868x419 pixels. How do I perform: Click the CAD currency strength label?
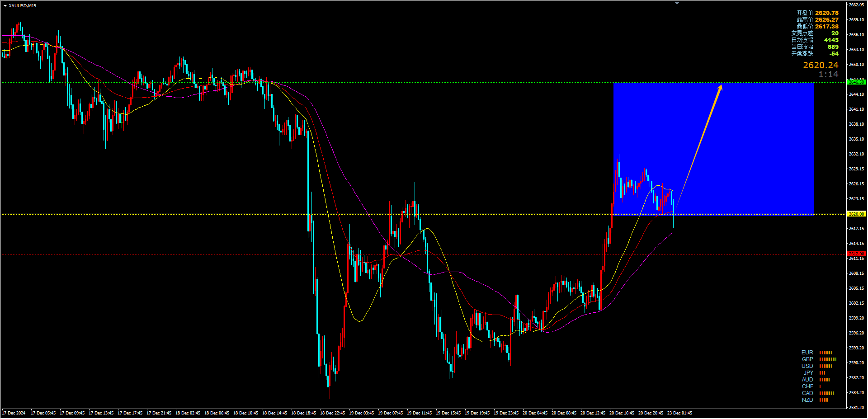[807, 393]
